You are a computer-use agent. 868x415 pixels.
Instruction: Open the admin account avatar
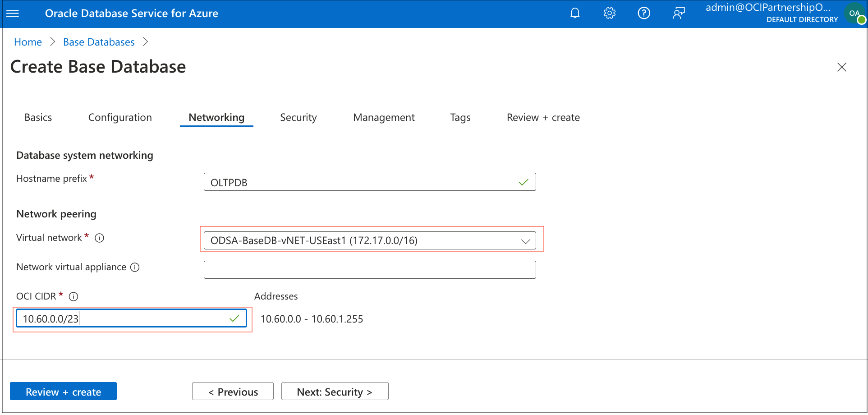click(x=854, y=13)
